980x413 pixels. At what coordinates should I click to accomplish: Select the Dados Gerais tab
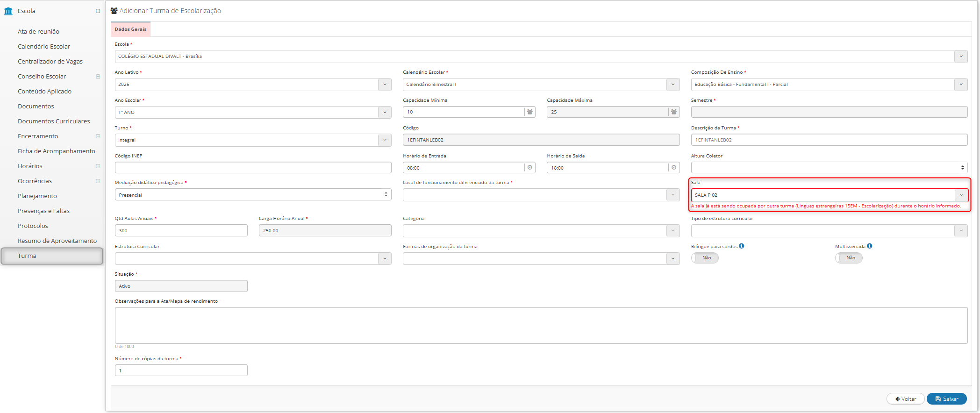click(130, 29)
